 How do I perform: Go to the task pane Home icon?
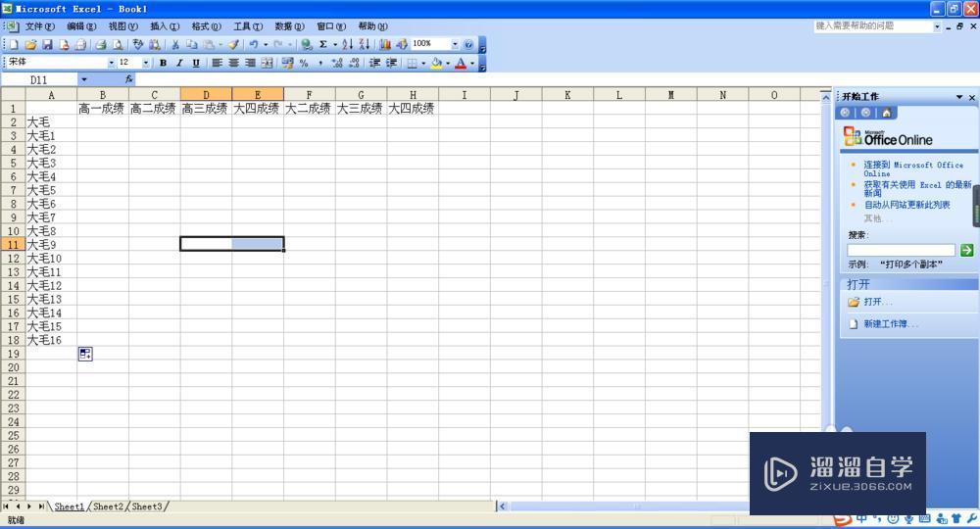click(886, 113)
